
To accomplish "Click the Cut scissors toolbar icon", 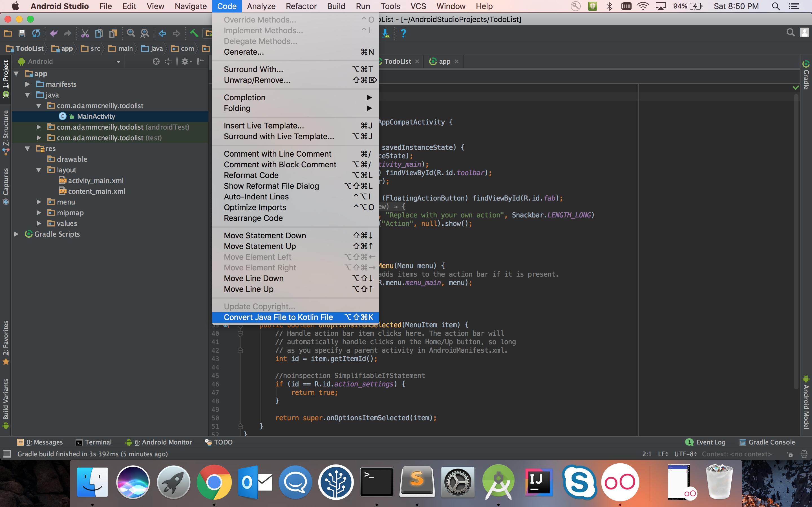I will point(85,33).
